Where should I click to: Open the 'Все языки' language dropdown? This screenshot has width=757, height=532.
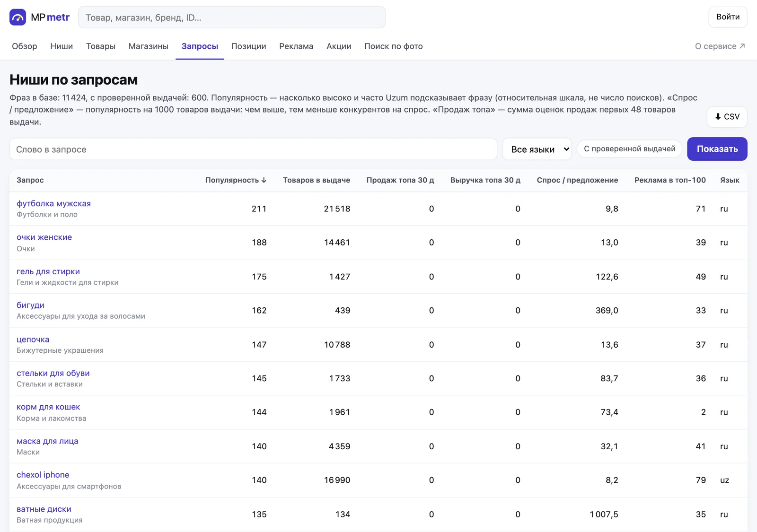(537, 149)
